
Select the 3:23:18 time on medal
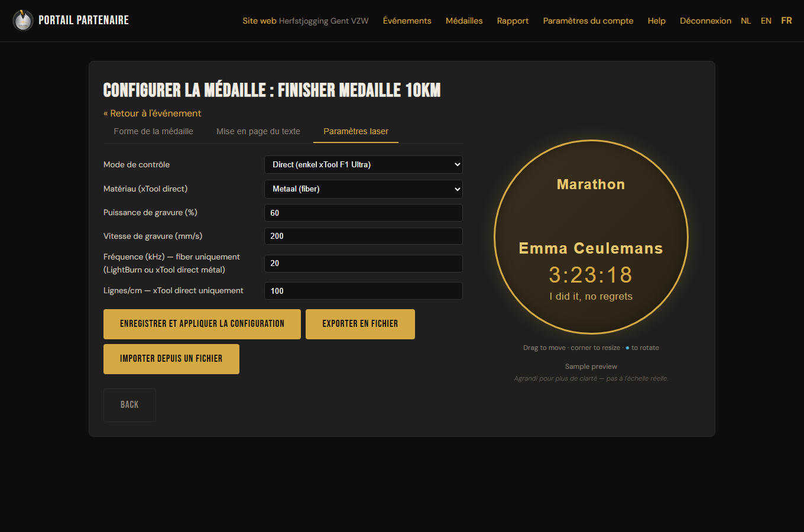click(x=591, y=275)
